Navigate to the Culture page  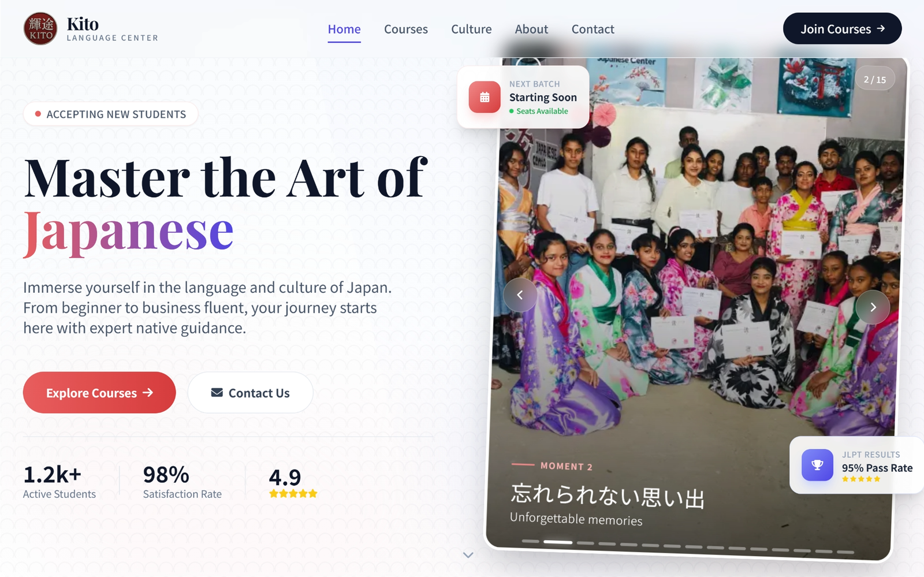(471, 29)
